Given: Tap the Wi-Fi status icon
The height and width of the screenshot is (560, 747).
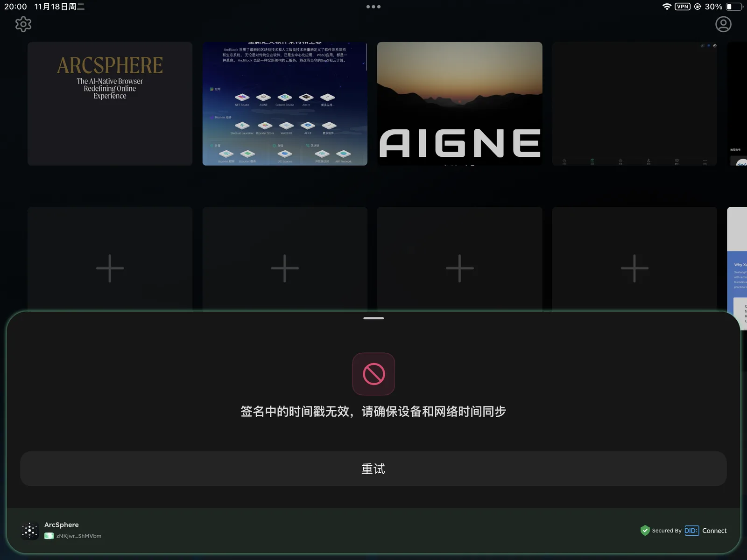Looking at the screenshot, I should (667, 7).
